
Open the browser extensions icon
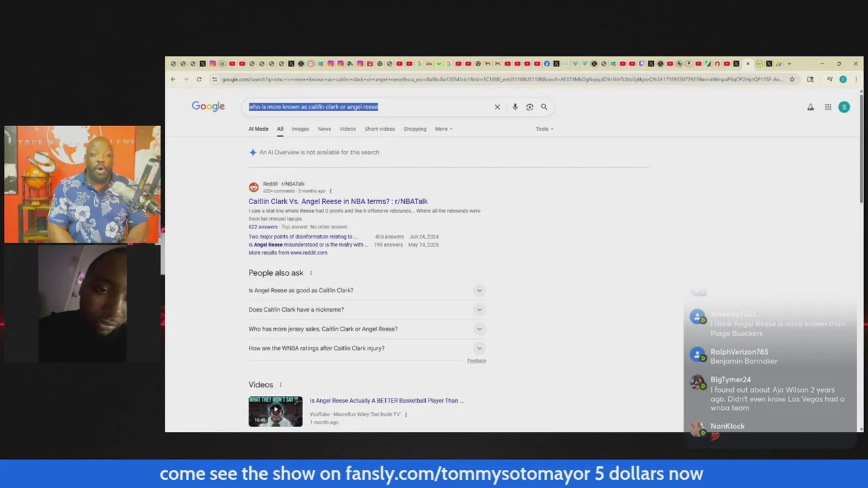pos(810,79)
